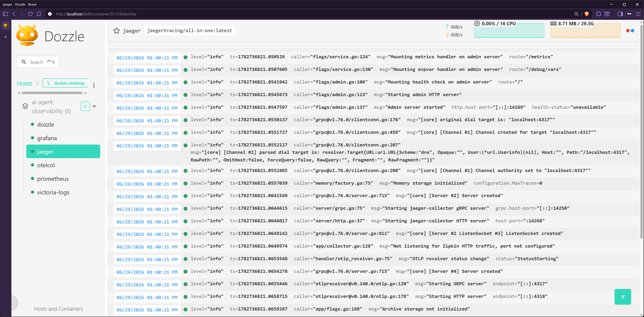Star the jaeger container as favorite

click(x=116, y=31)
